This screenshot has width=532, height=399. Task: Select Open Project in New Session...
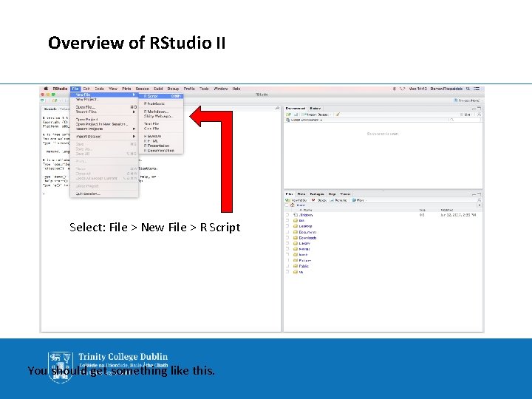(104, 124)
